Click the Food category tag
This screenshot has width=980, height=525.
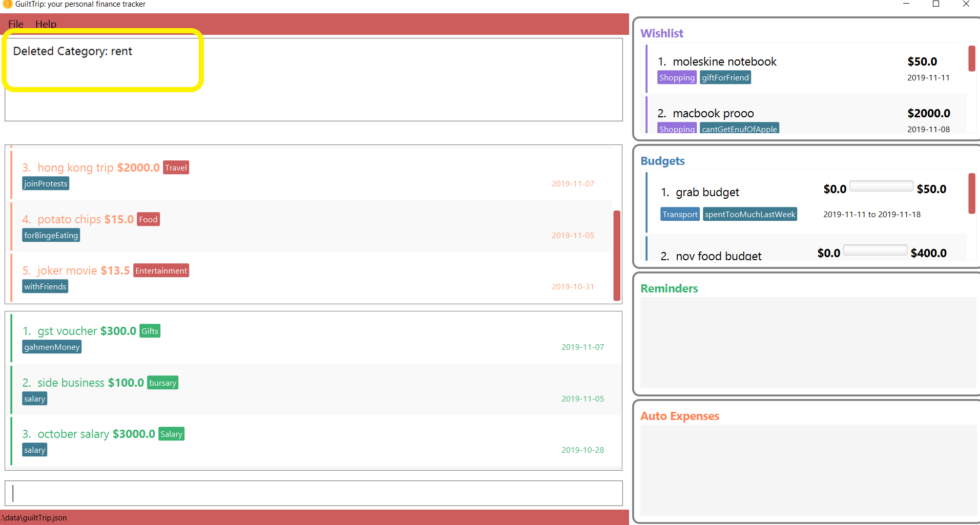148,219
